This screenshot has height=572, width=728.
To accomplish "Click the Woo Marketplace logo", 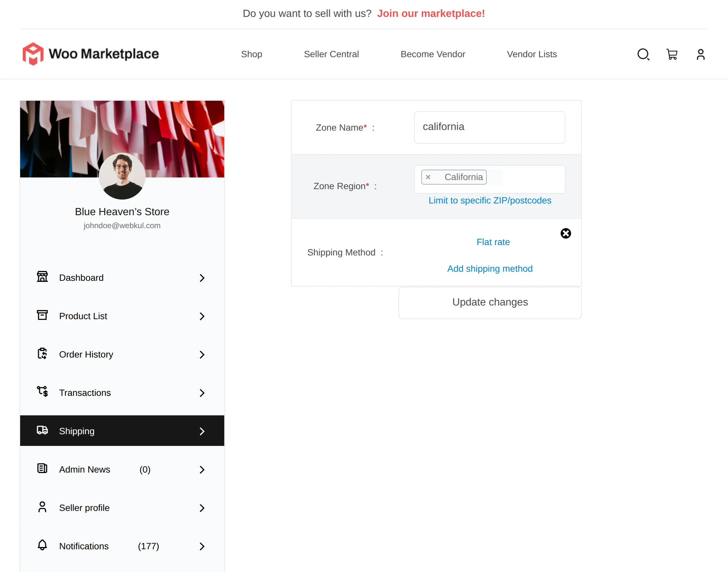I will (90, 54).
